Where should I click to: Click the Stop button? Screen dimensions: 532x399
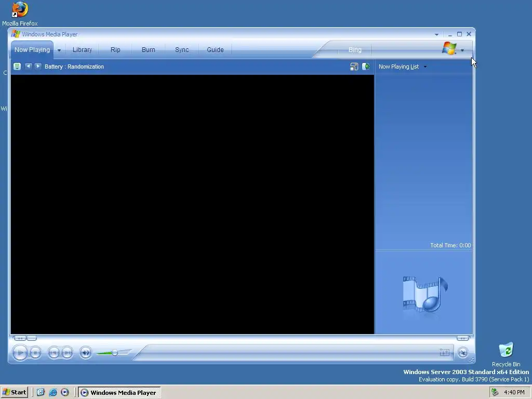click(x=35, y=353)
